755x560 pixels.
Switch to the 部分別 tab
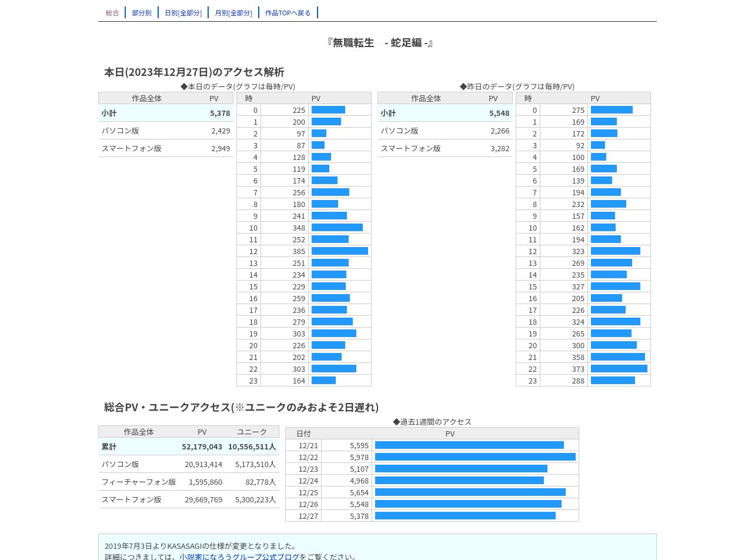point(142,12)
